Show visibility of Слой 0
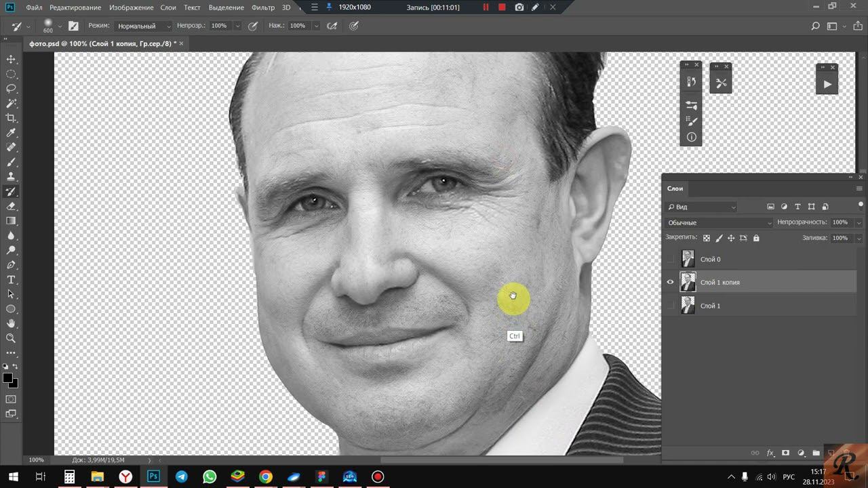 (x=671, y=259)
